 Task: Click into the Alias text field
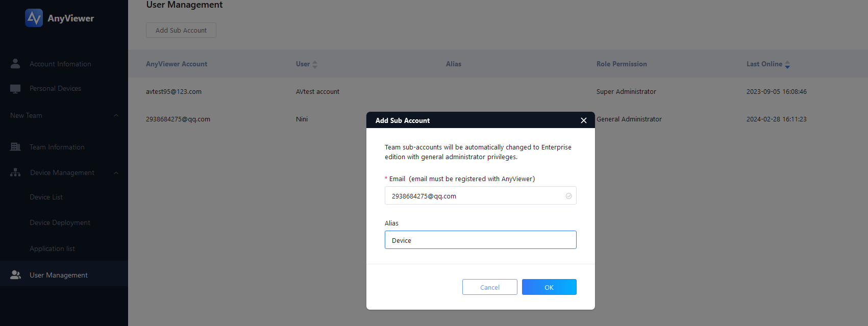(480, 240)
